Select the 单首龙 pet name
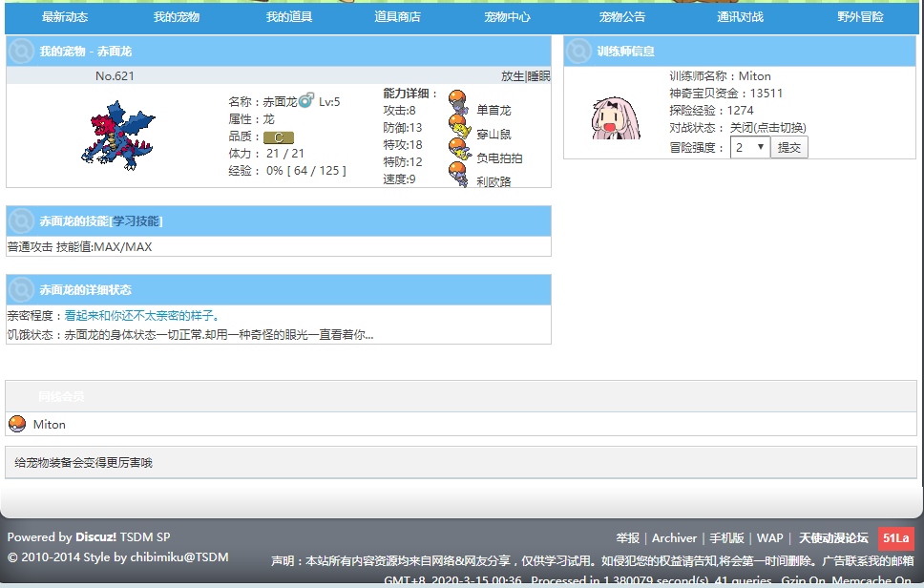This screenshot has width=924, height=588. [493, 110]
